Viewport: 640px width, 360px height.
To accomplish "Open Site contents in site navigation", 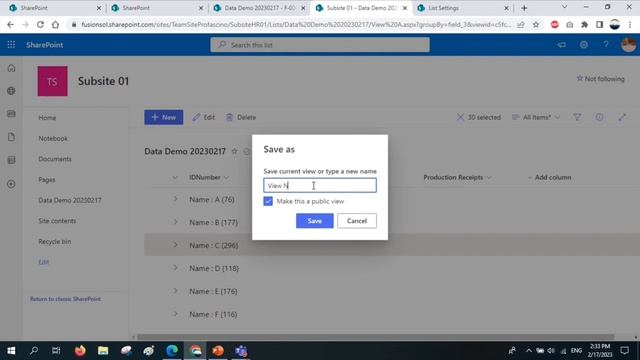I will point(57,221).
